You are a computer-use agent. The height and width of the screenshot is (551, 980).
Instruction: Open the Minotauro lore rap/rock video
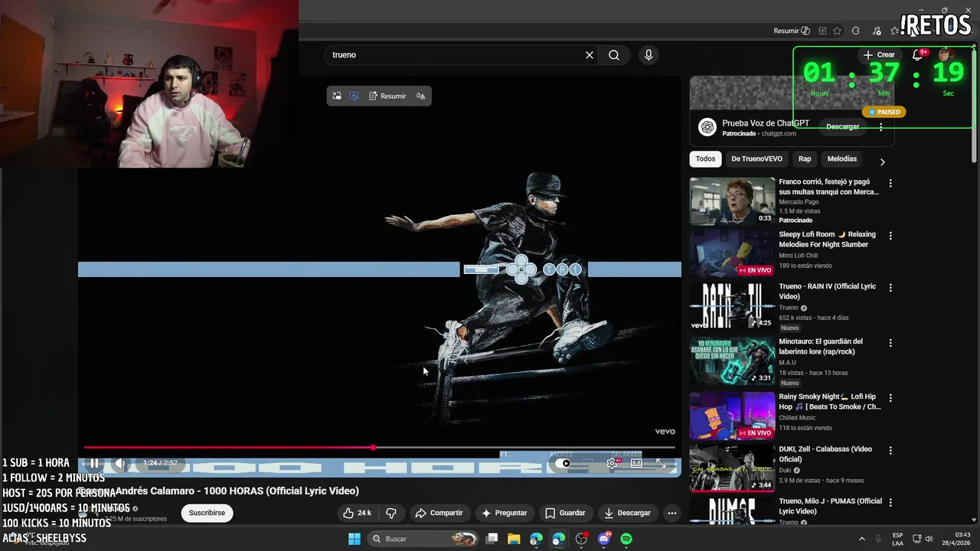tap(733, 360)
